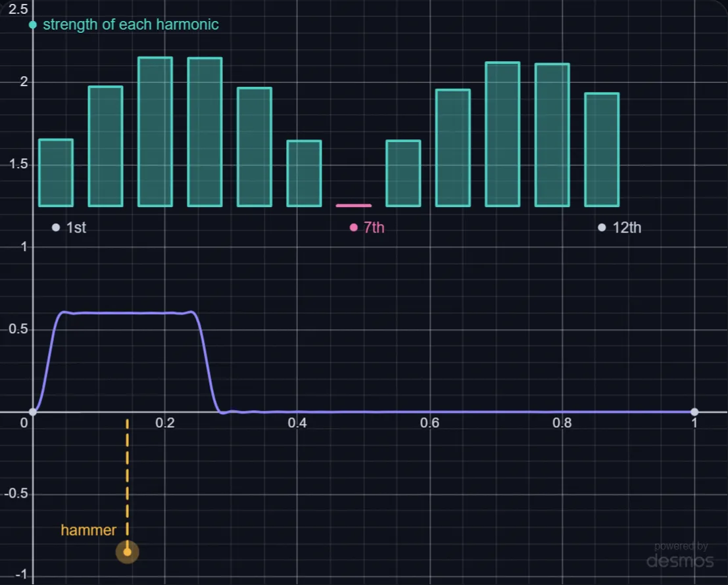This screenshot has height=585, width=728.
Task: Open the 'powered by desmos' link
Action: click(680, 555)
